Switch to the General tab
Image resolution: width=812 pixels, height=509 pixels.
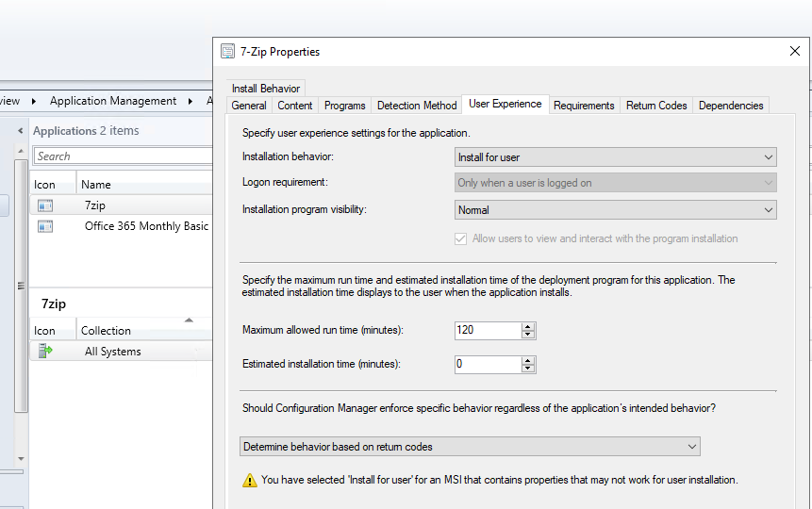click(x=249, y=106)
